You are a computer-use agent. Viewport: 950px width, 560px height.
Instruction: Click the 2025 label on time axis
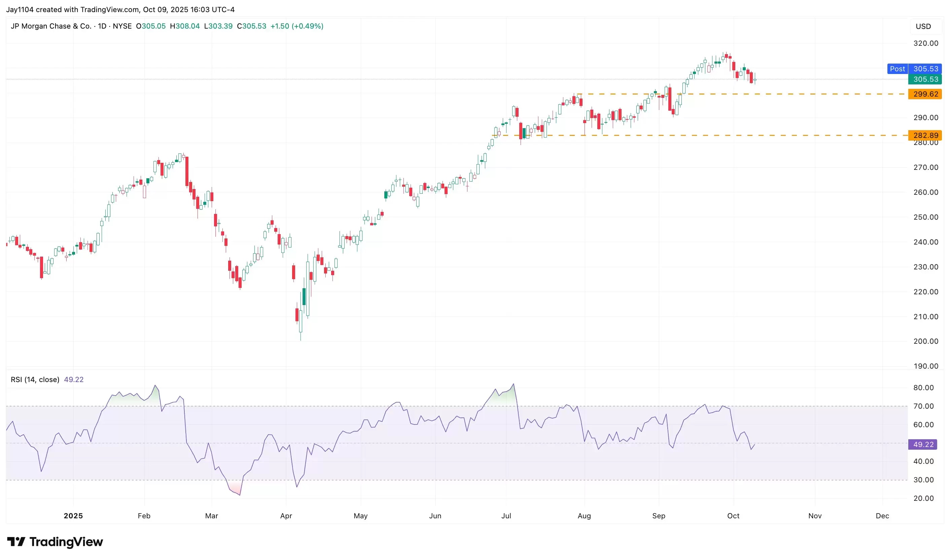point(73,516)
